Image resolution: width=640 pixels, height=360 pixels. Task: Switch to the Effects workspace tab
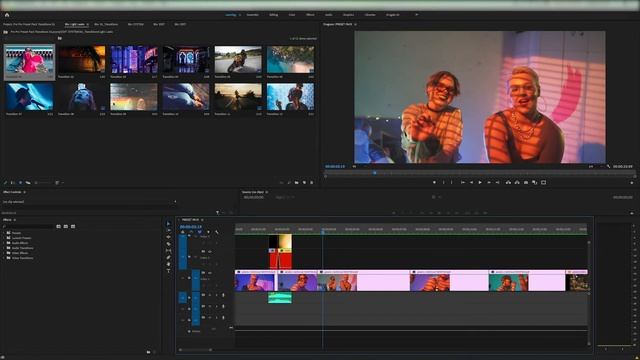310,15
